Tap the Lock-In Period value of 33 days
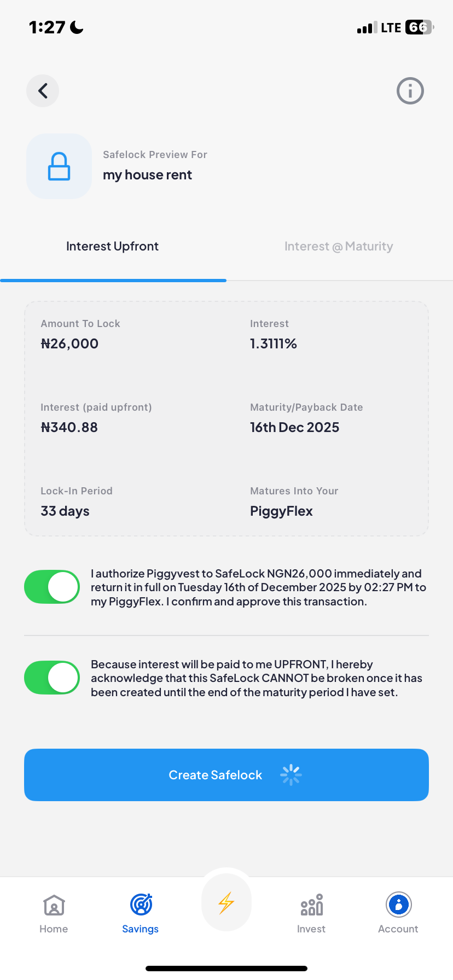Image resolution: width=453 pixels, height=980 pixels. (65, 511)
